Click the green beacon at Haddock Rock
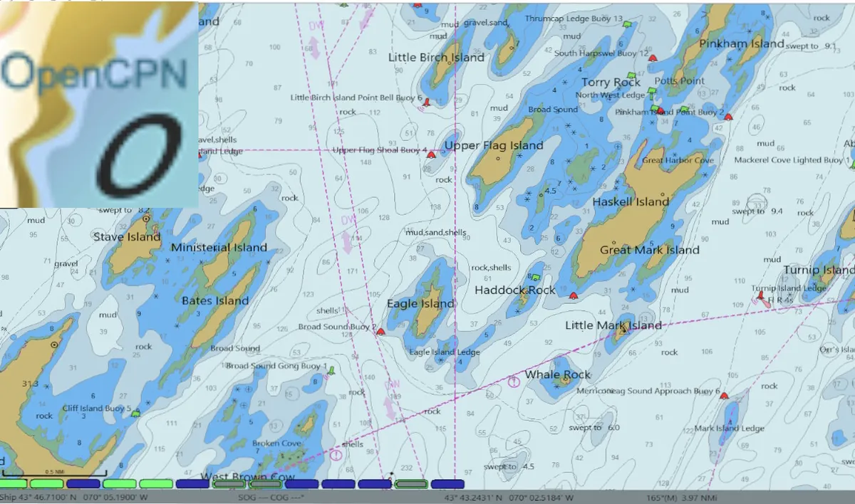The height and width of the screenshot is (504, 855). 536,277
